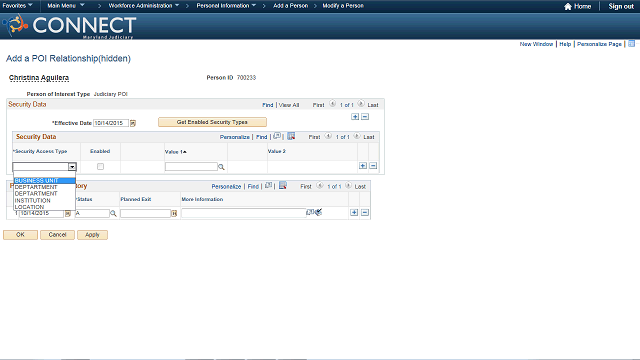This screenshot has width=640, height=360.
Task: Click the Home icon link
Action: coord(577,6)
